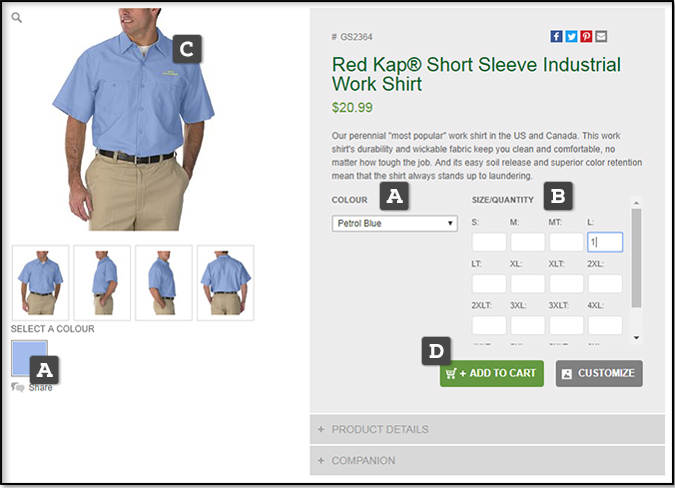
Task: Select the first front-view shirt thumbnail
Action: pos(40,283)
